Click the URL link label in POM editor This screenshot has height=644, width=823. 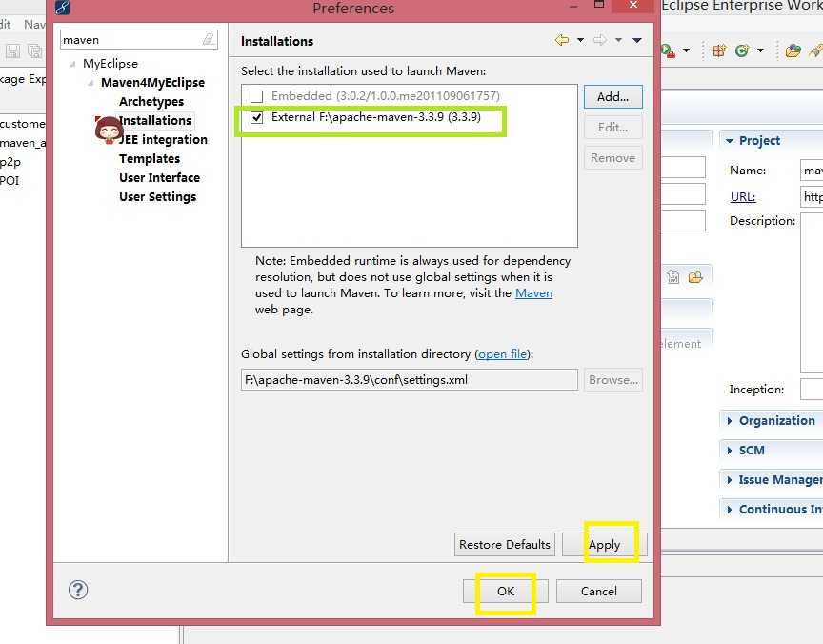pos(743,197)
